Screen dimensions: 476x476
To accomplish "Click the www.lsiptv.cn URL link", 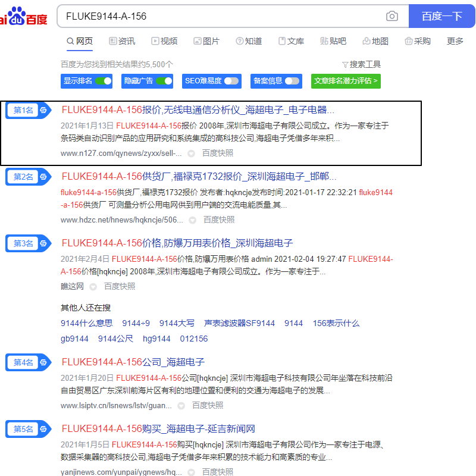I will (x=116, y=406).
